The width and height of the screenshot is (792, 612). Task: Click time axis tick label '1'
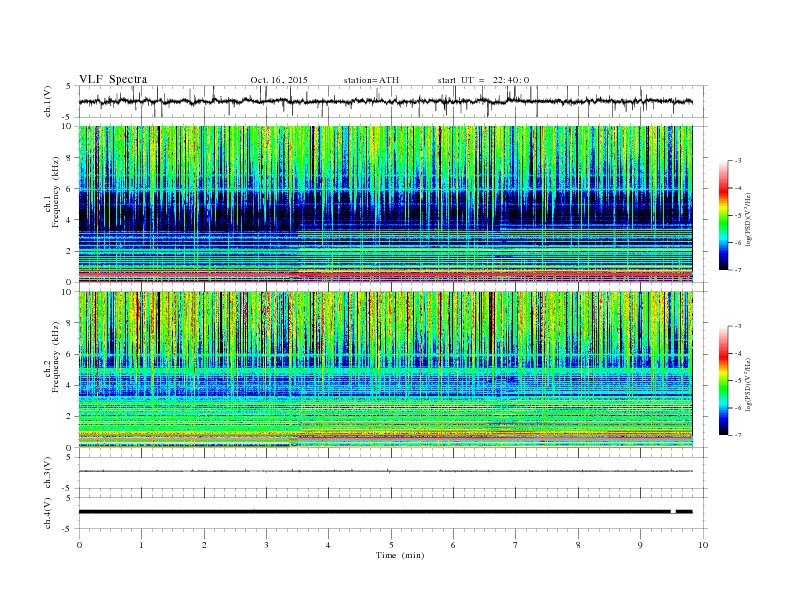pyautogui.click(x=141, y=545)
